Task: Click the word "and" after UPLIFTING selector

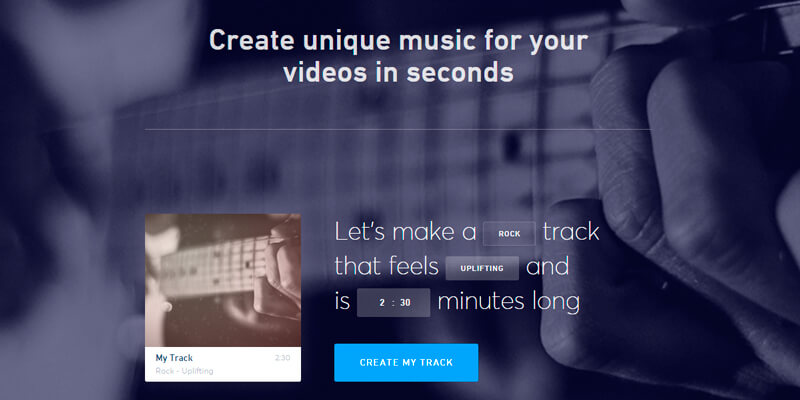Action: pyautogui.click(x=547, y=267)
